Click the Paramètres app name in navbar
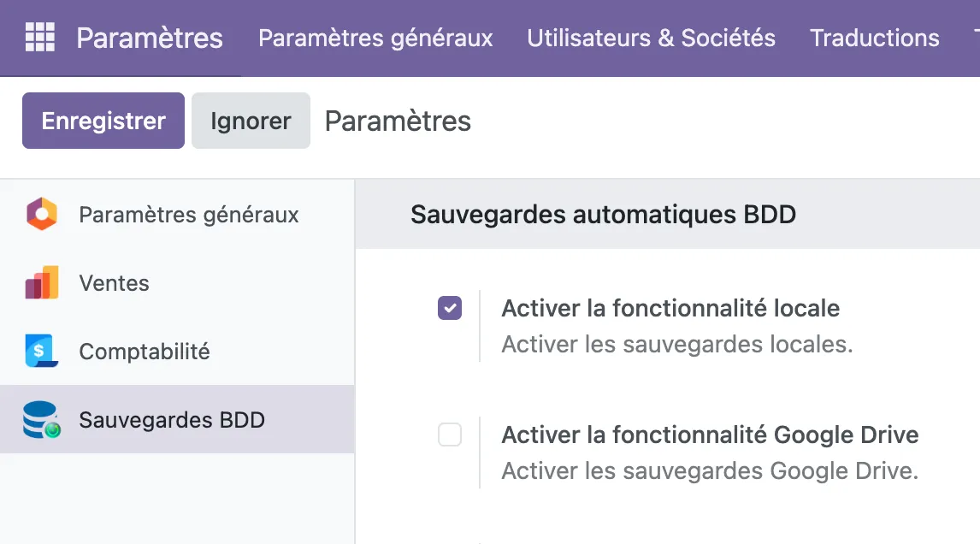This screenshot has height=544, width=980. [150, 38]
